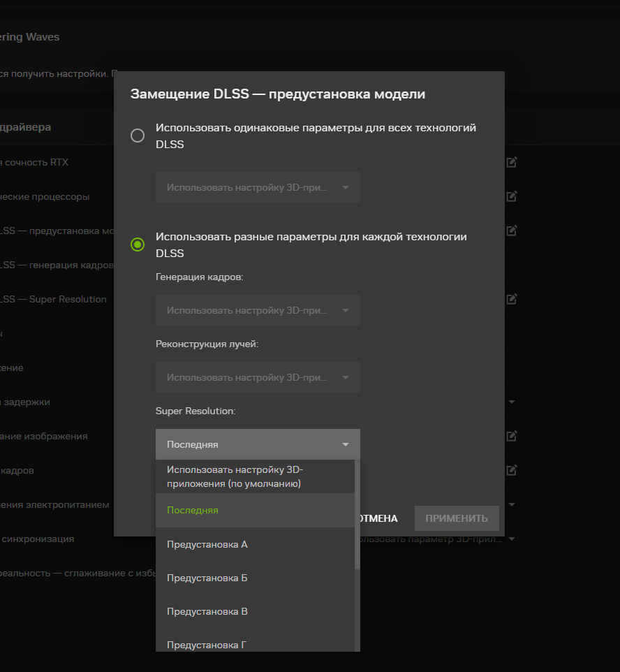Click the 'LSS — Super Resolution' row text
This screenshot has width=620, height=672.
(53, 299)
